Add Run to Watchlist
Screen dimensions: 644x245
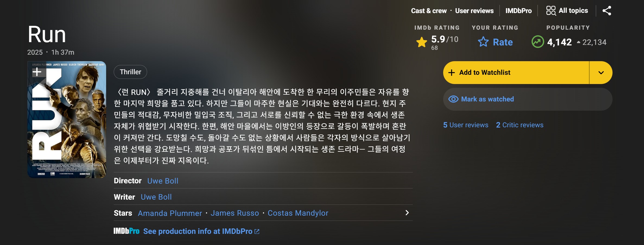coord(516,73)
